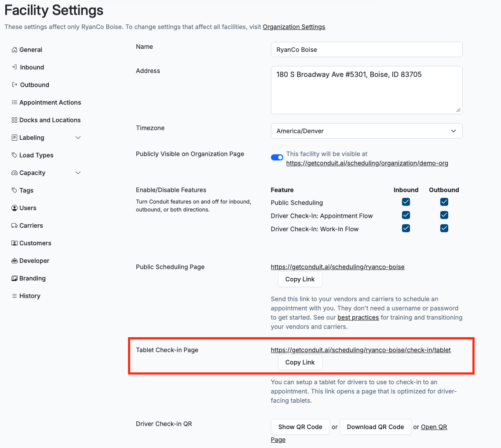
Task: Click the Users person icon
Action: click(x=15, y=208)
